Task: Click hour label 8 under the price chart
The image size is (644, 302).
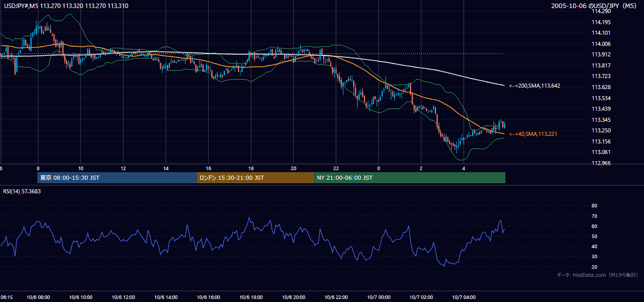Action: (38, 168)
